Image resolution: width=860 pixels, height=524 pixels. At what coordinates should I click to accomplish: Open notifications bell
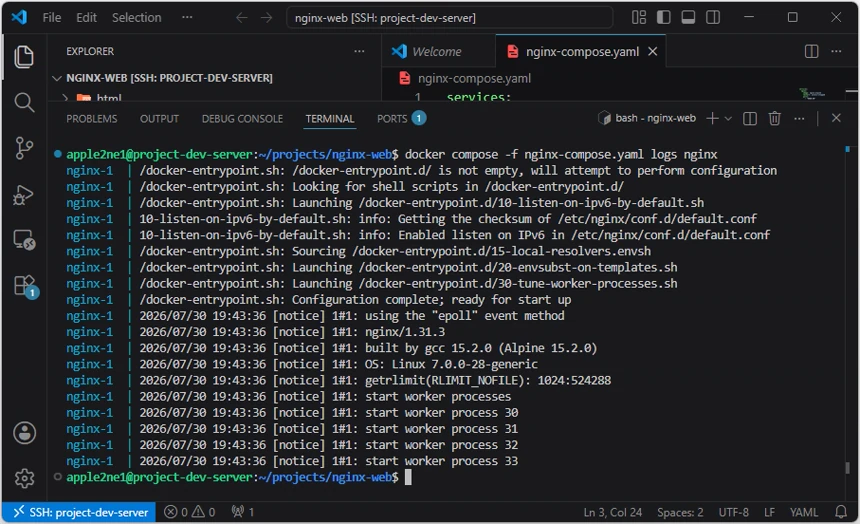pos(841,512)
